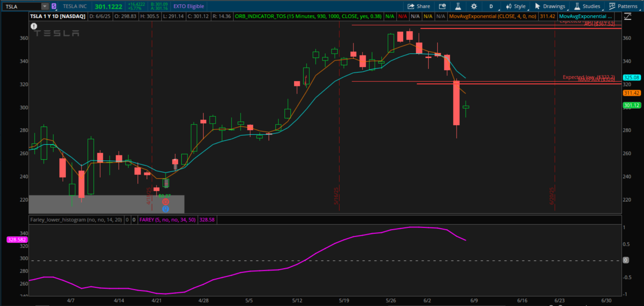
Task: Click the green 301.12 last price bubble
Action: coord(632,105)
